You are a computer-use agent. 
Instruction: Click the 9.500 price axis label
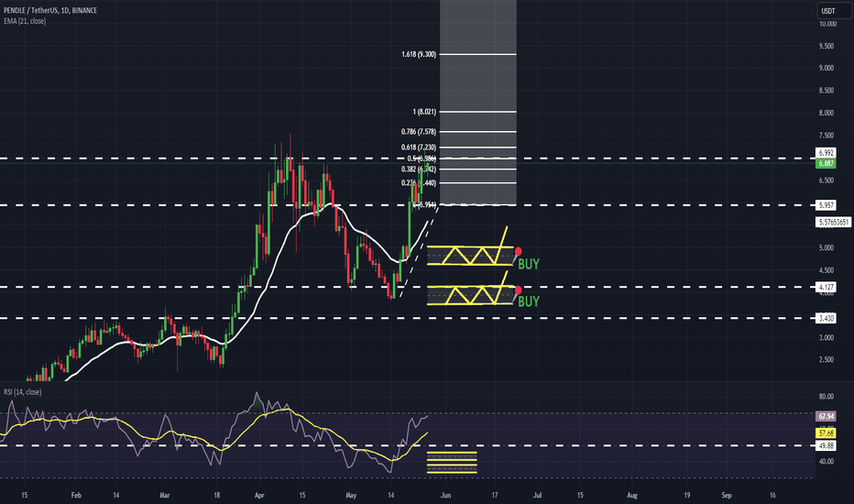(827, 47)
